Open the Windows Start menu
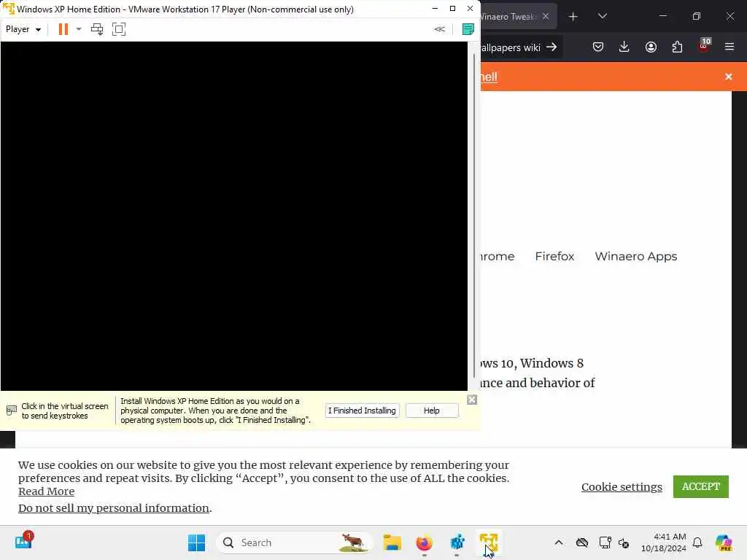 pos(196,542)
